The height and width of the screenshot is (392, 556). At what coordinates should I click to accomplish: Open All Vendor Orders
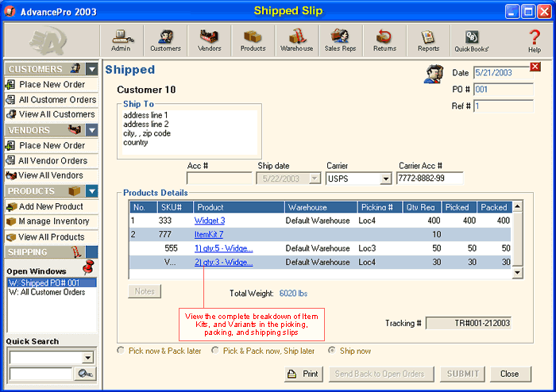52,160
